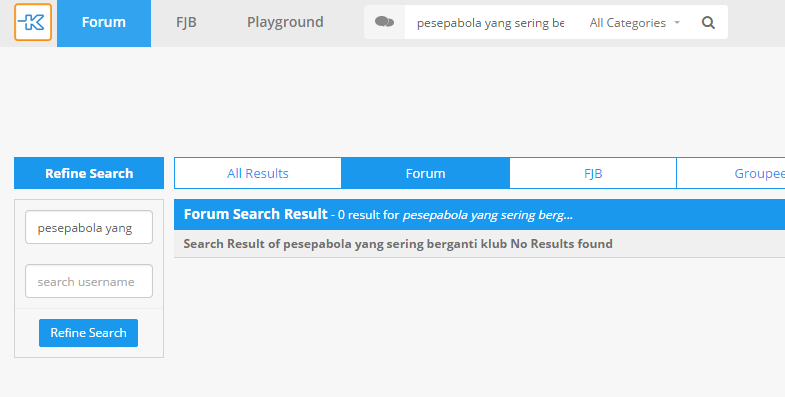
Task: Click the Refine Search submit button
Action: [x=89, y=333]
